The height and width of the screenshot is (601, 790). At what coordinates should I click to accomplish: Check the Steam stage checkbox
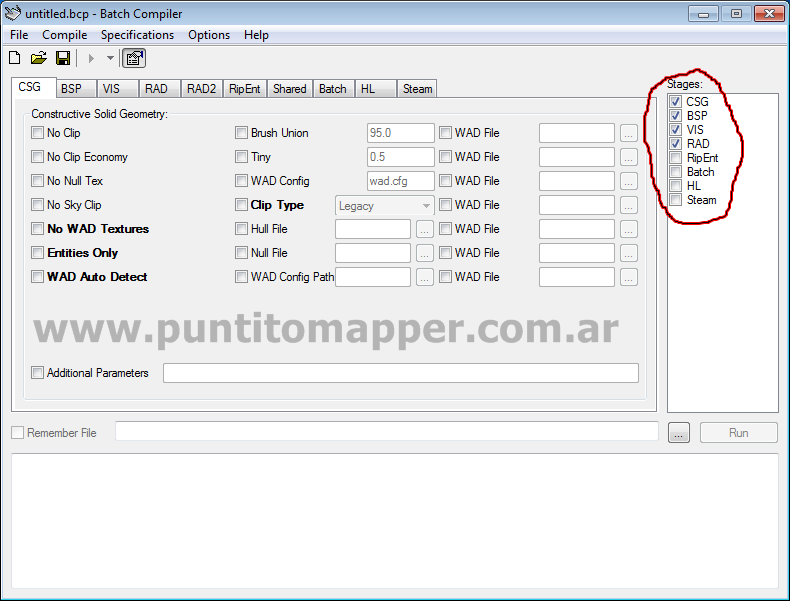pyautogui.click(x=676, y=200)
